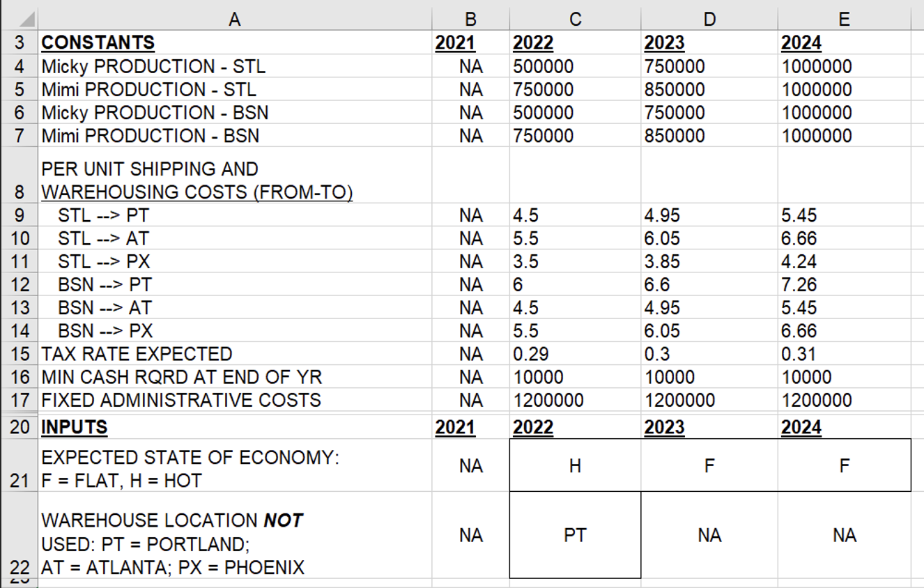This screenshot has width=924, height=588.
Task: Click the warehouse cell showing PT for 2022
Action: coord(575,535)
